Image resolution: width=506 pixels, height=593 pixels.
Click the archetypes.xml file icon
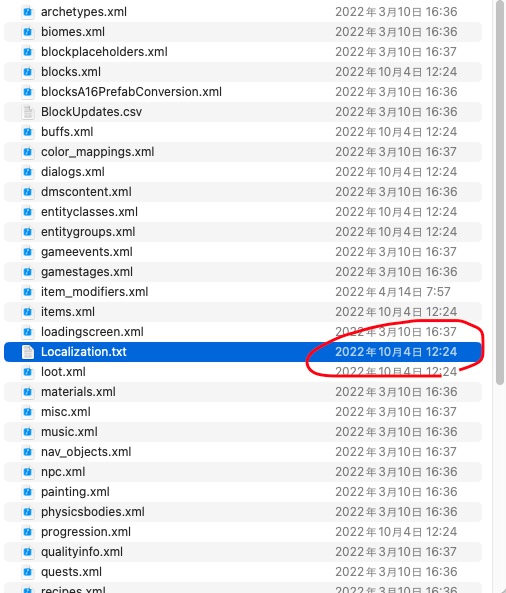(28, 12)
